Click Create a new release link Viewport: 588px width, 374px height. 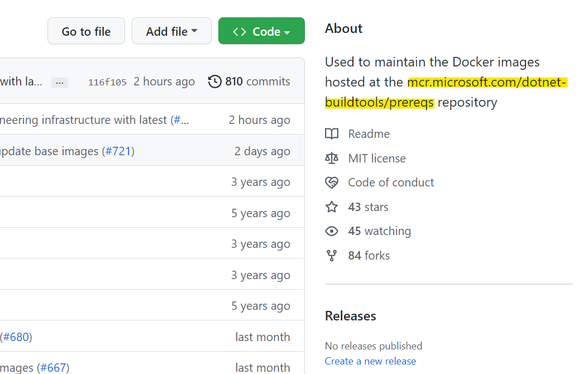370,361
